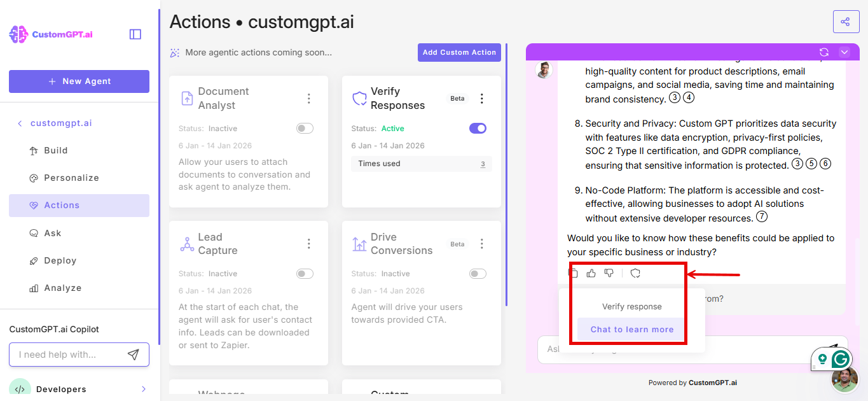Viewport: 868px width, 401px height.
Task: Click the Lead Capture card icon
Action: pos(187,244)
